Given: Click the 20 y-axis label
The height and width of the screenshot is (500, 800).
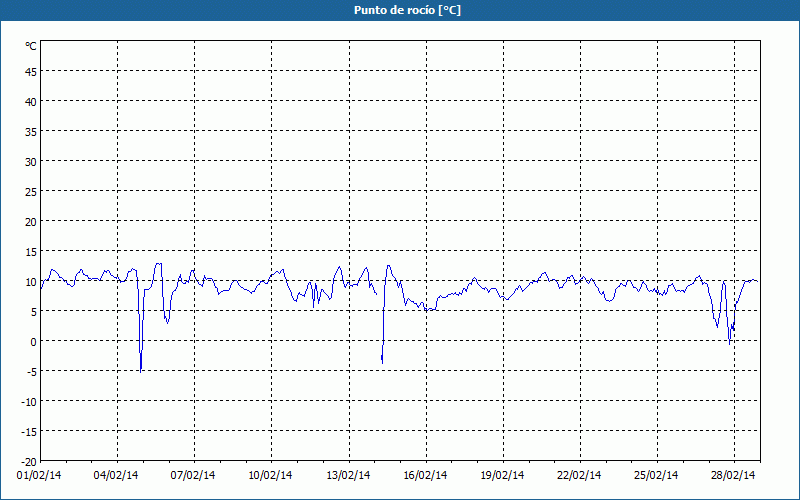Looking at the screenshot, I should click(31, 222).
